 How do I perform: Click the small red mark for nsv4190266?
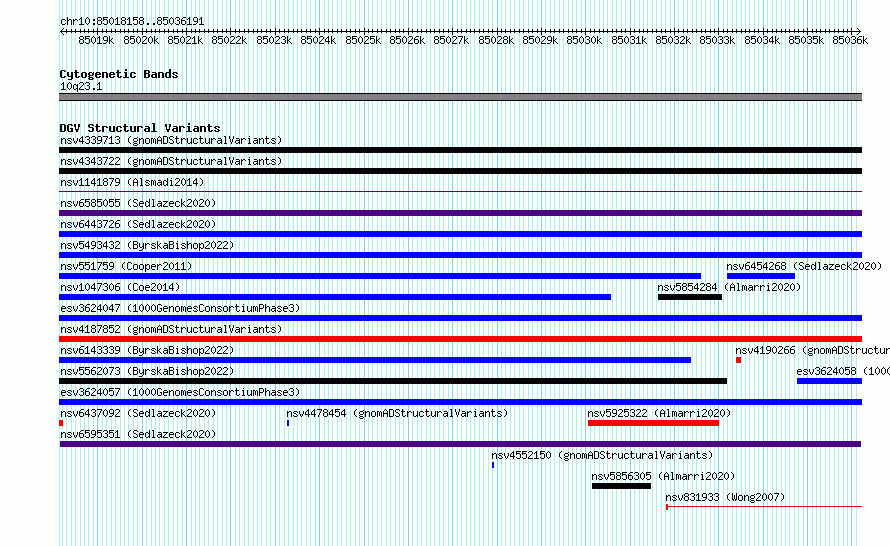tap(738, 360)
